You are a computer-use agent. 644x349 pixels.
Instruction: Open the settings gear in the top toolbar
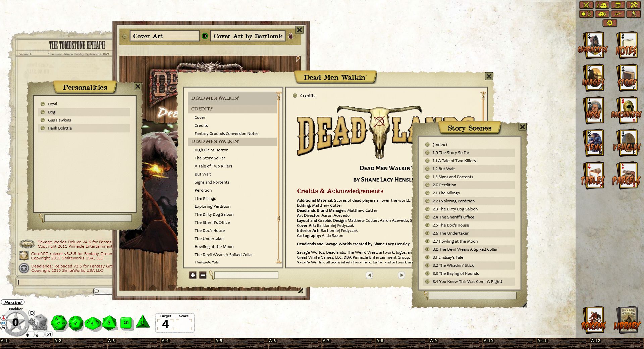(610, 23)
